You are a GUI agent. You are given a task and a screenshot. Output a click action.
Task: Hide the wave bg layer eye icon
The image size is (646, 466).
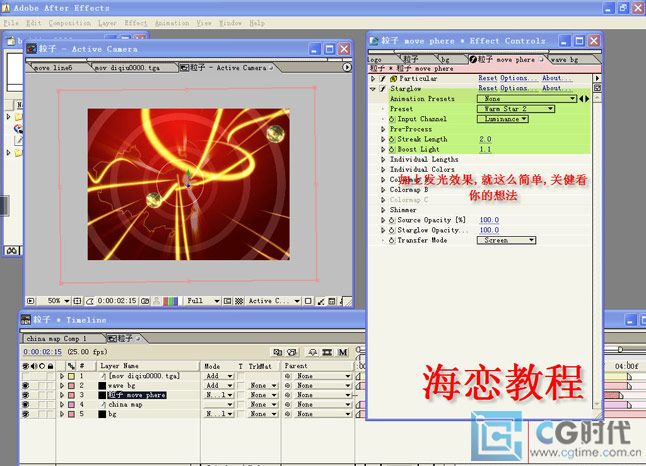coord(26,385)
